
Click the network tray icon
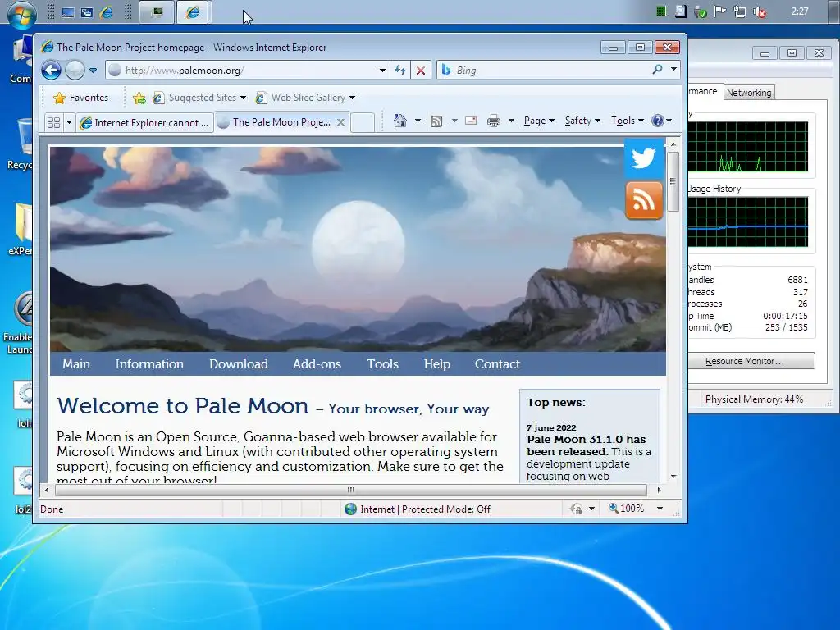click(x=740, y=11)
